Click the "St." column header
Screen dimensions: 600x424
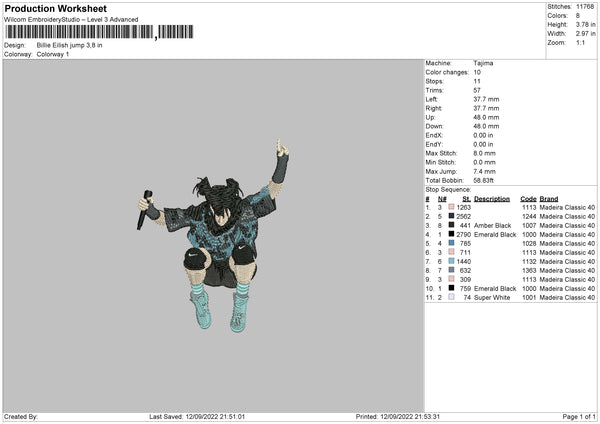[466, 199]
